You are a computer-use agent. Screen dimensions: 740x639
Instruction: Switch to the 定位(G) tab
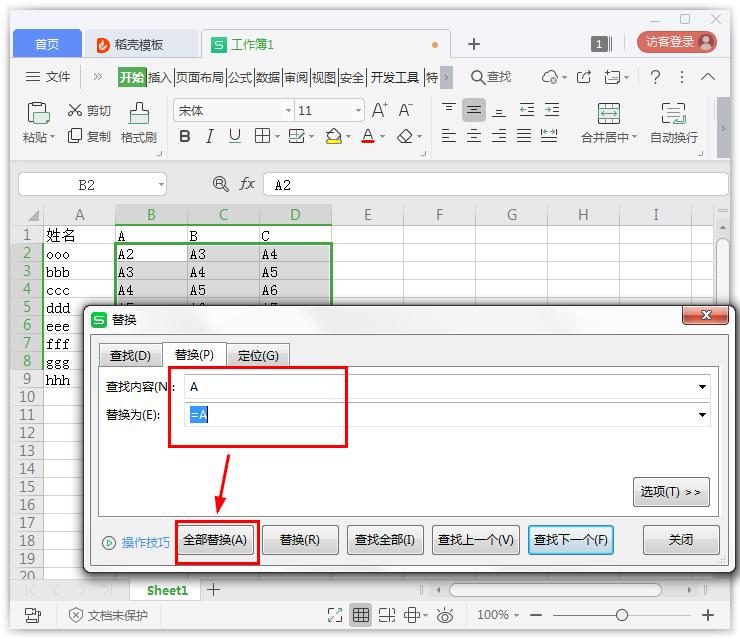tap(258, 355)
